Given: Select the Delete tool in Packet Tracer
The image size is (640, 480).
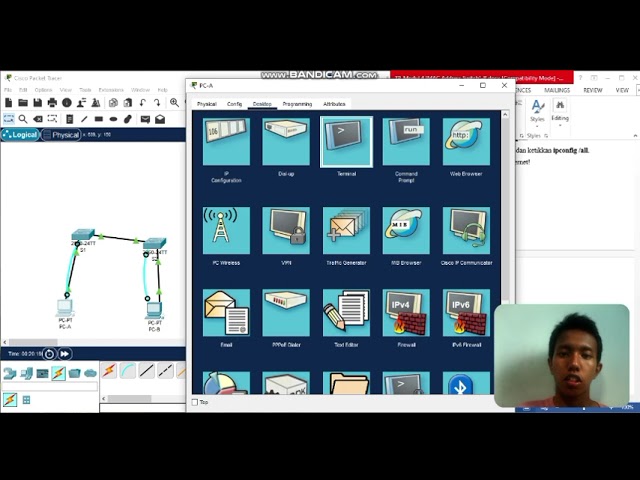Looking at the screenshot, I should (x=38, y=119).
